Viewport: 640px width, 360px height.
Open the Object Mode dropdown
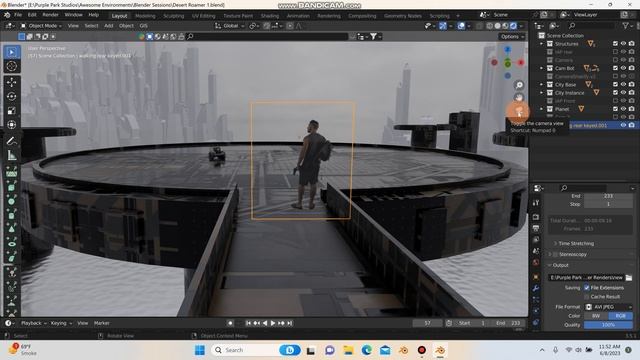(x=41, y=26)
